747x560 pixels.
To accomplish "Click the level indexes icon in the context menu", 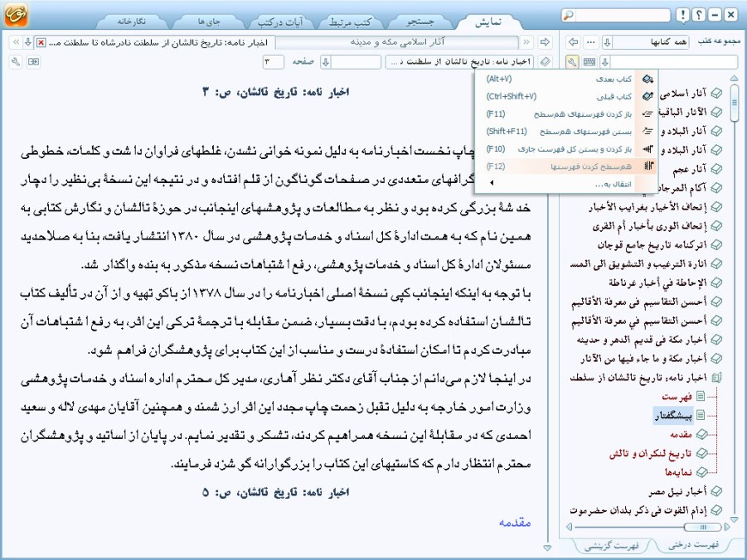I will (648, 167).
